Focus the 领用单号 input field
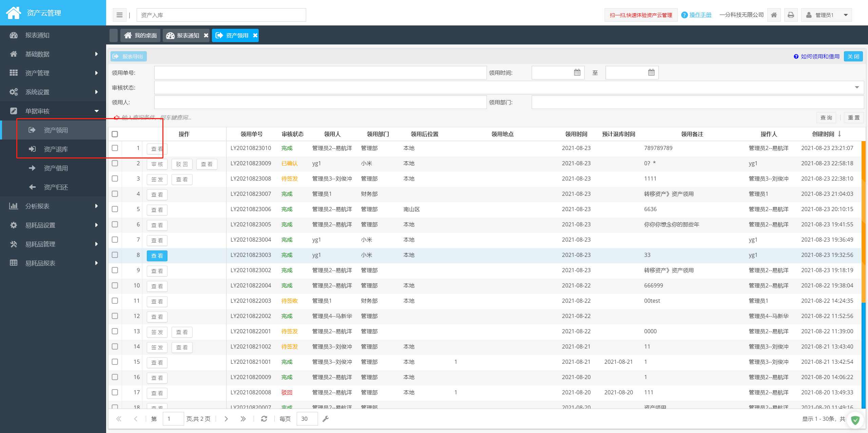 tap(320, 73)
